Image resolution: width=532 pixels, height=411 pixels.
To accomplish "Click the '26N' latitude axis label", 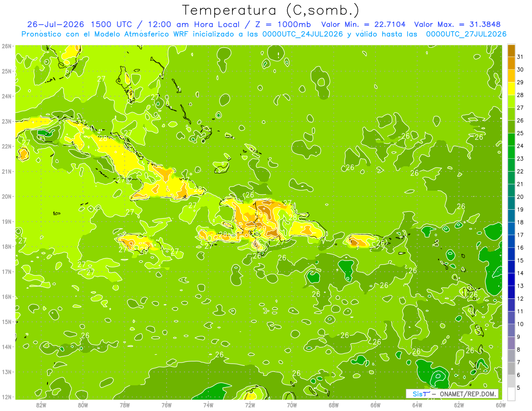I will click(6, 46).
